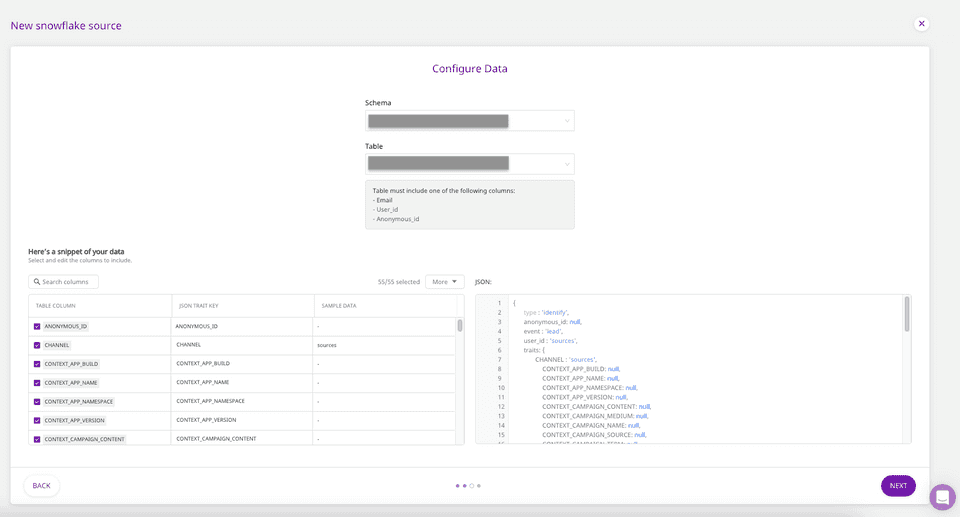Edit the ANONYMOUS_ID JSON trait key field
The image size is (960, 517).
[x=241, y=326]
